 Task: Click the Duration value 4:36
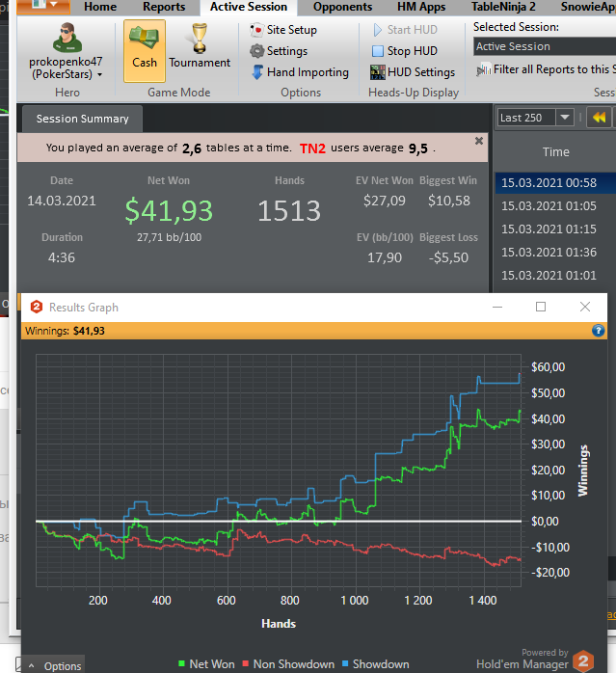click(x=62, y=257)
